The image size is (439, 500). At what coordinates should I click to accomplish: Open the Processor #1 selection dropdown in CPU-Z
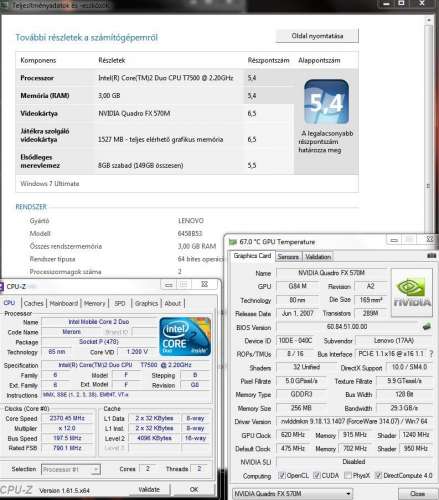point(71,469)
